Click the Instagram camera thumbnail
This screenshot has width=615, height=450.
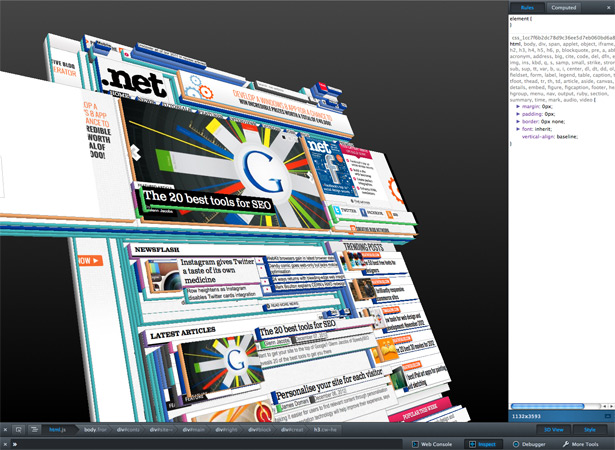coord(165,277)
